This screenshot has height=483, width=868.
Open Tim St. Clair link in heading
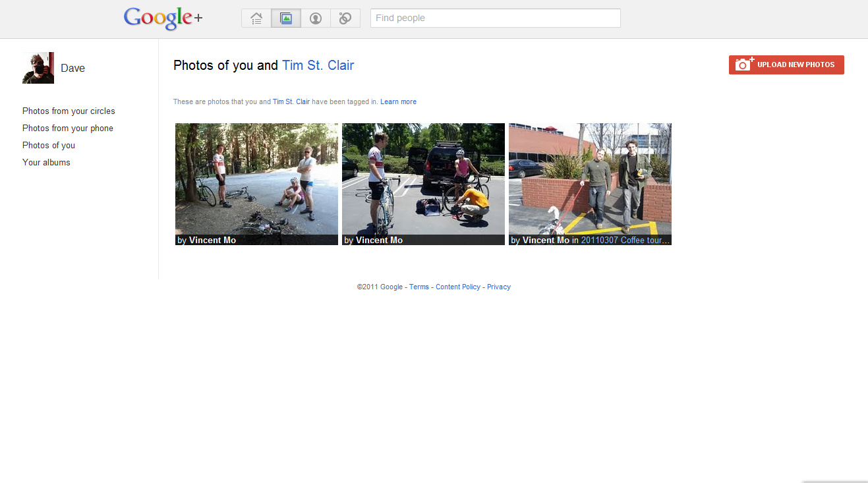318,65
